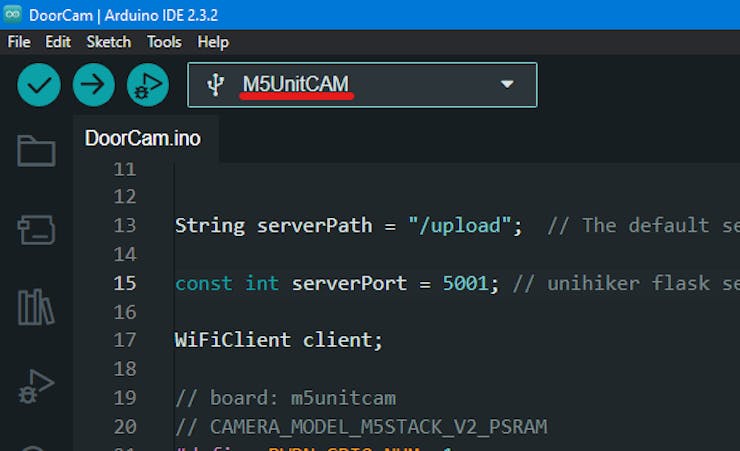Click line number 14 in the gutter

125,254
